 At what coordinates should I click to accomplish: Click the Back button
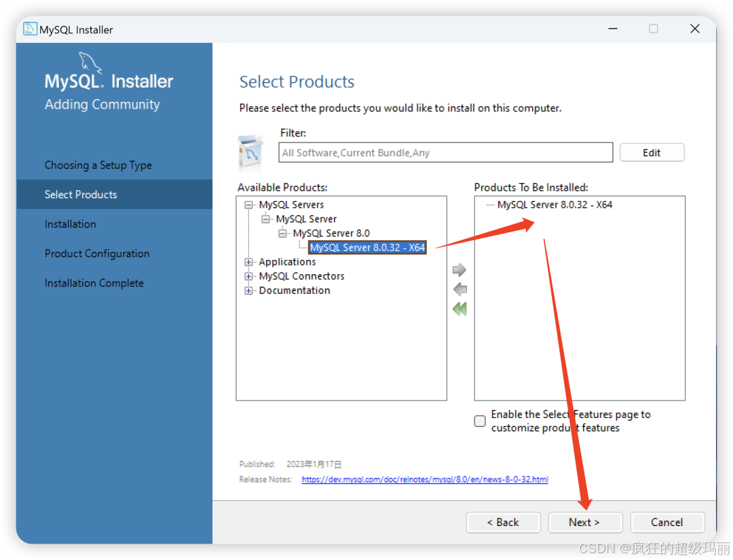pyautogui.click(x=503, y=522)
